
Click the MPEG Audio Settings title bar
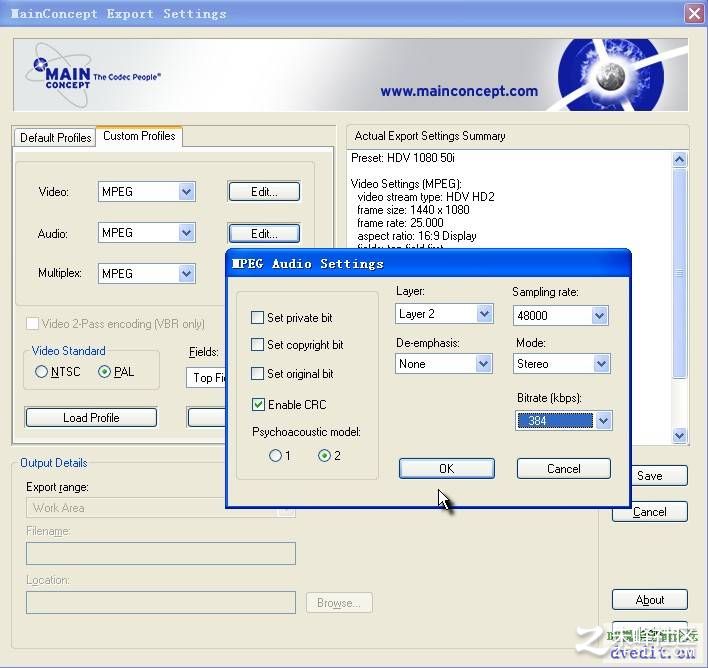[428, 263]
